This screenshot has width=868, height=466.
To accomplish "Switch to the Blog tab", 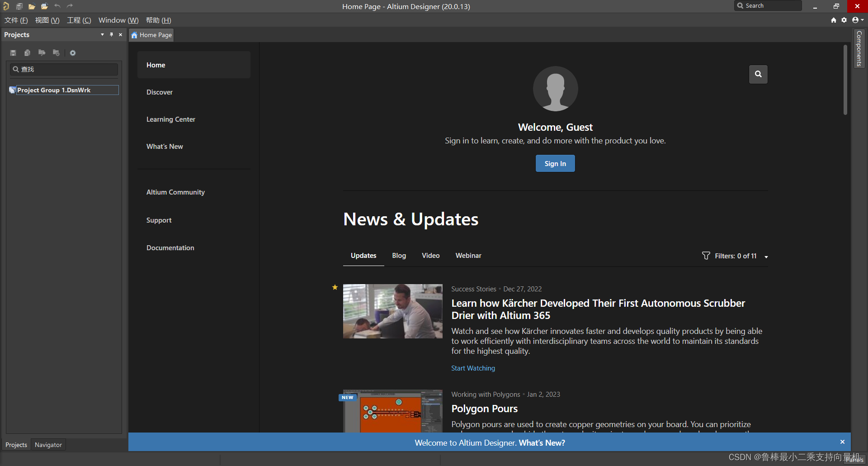I will pos(399,256).
